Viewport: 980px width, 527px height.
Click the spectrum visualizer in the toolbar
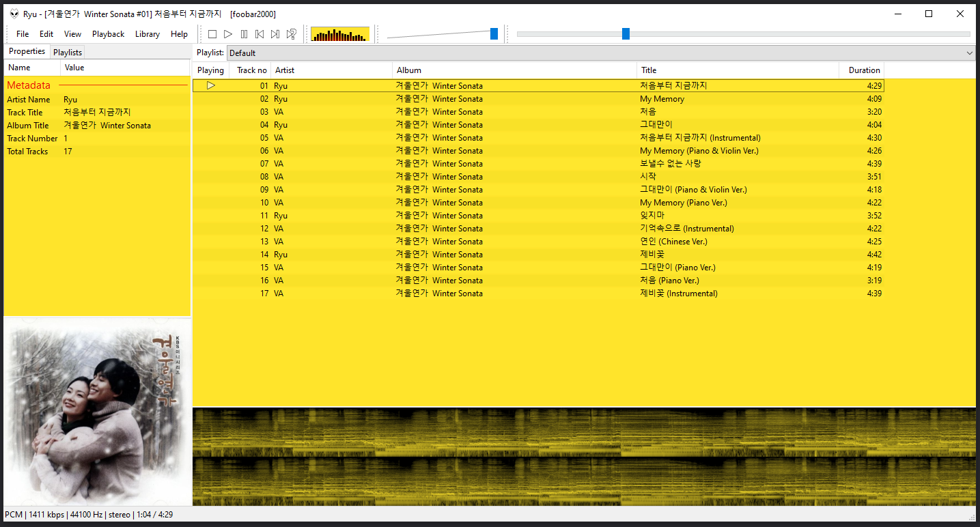pyautogui.click(x=340, y=34)
